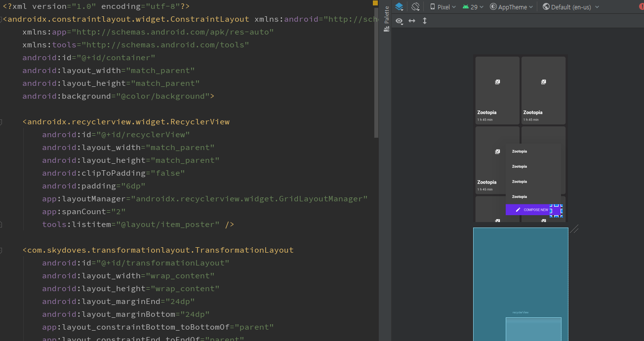Click the expand vertically arrows icon
Screen dimensions: 644x341
[424, 21]
